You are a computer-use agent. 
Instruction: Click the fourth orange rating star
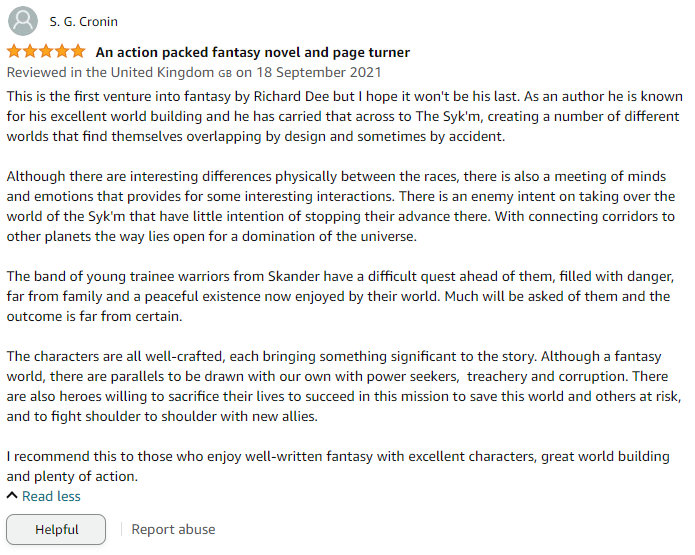(62, 51)
